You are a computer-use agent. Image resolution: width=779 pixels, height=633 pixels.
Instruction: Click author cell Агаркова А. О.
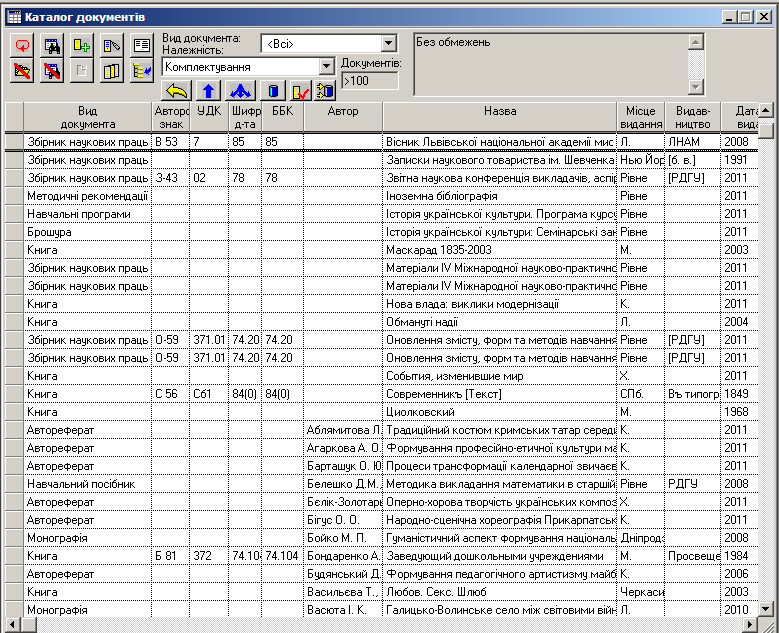[x=343, y=448]
